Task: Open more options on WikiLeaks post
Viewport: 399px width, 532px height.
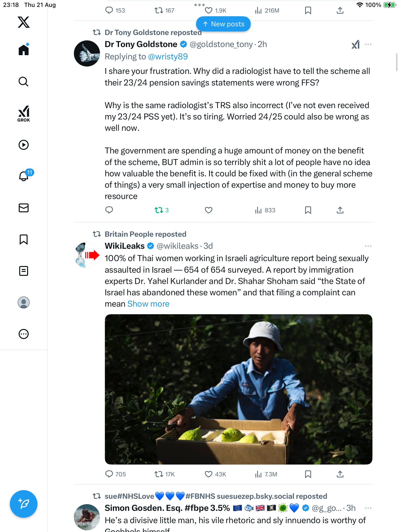Action: click(x=368, y=246)
